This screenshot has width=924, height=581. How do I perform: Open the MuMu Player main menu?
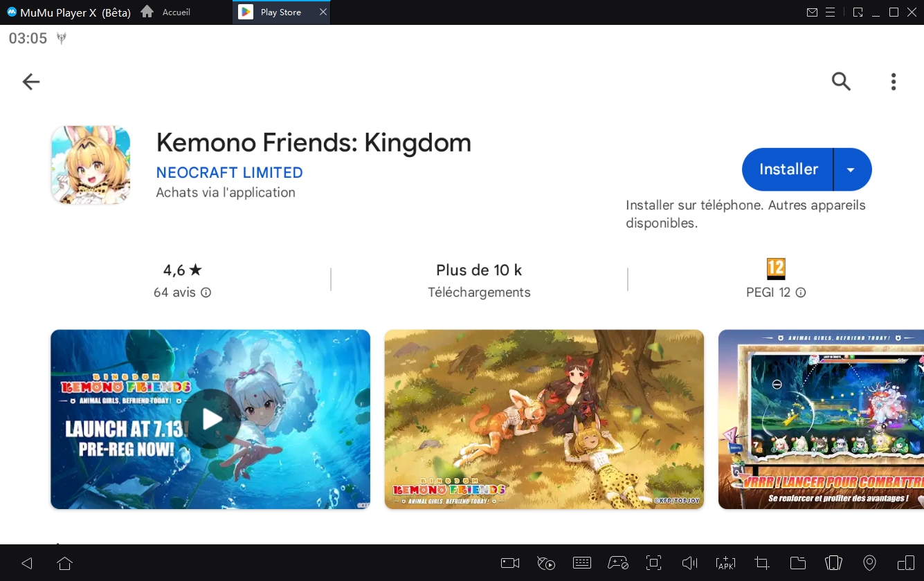(830, 12)
